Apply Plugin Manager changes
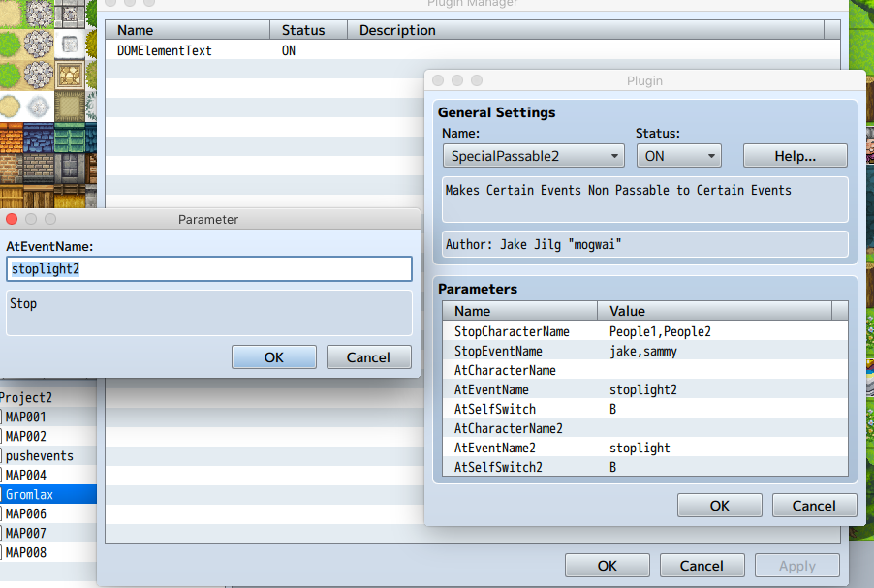The image size is (874, 588). pos(796,565)
